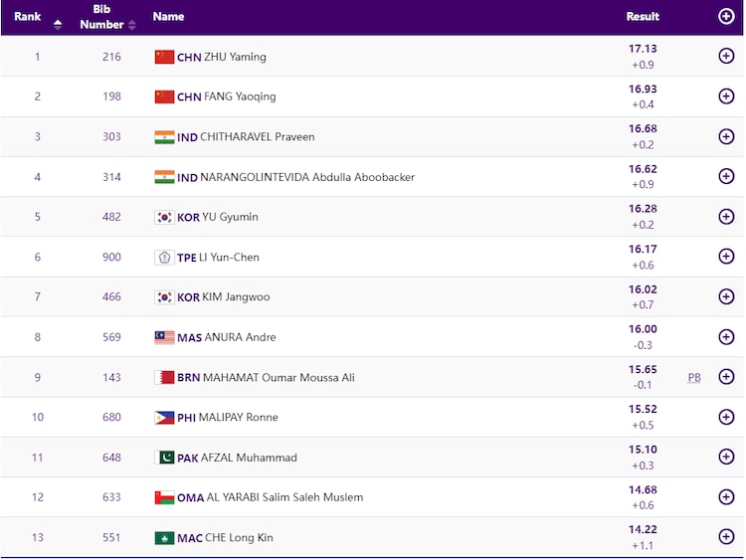
Task: Click China flag beside ZHU Yaming
Action: click(164, 57)
